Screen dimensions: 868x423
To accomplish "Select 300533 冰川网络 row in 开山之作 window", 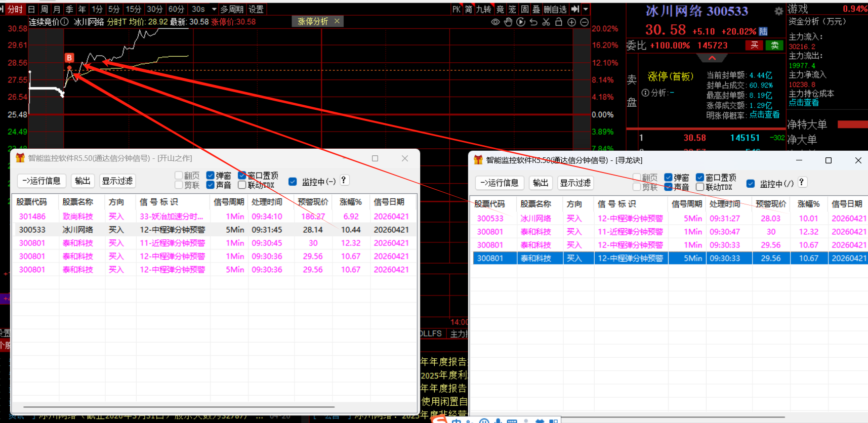I will (214, 230).
